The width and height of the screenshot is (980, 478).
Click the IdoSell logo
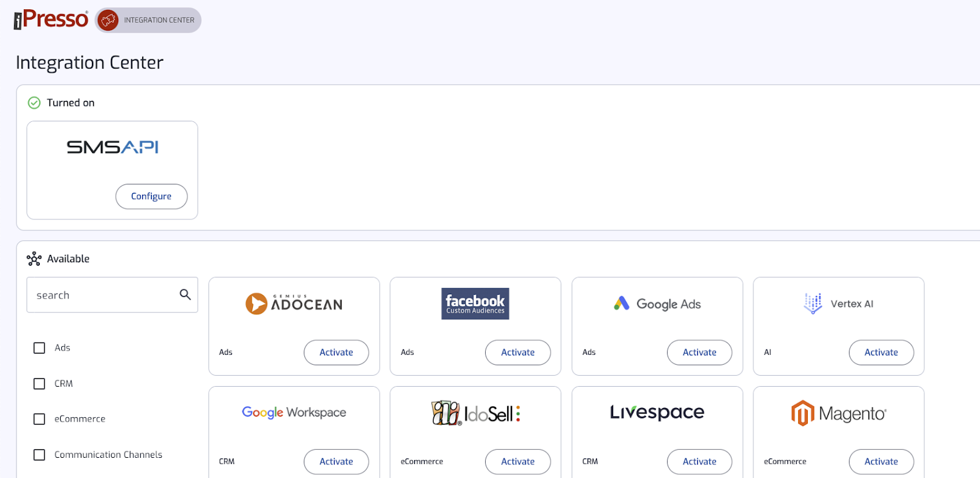point(475,413)
